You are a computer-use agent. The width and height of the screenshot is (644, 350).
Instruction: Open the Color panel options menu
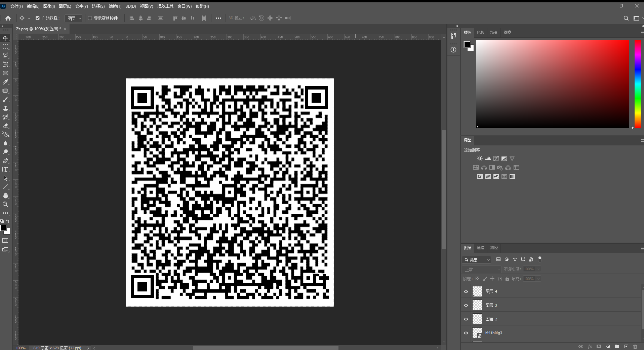point(642,33)
